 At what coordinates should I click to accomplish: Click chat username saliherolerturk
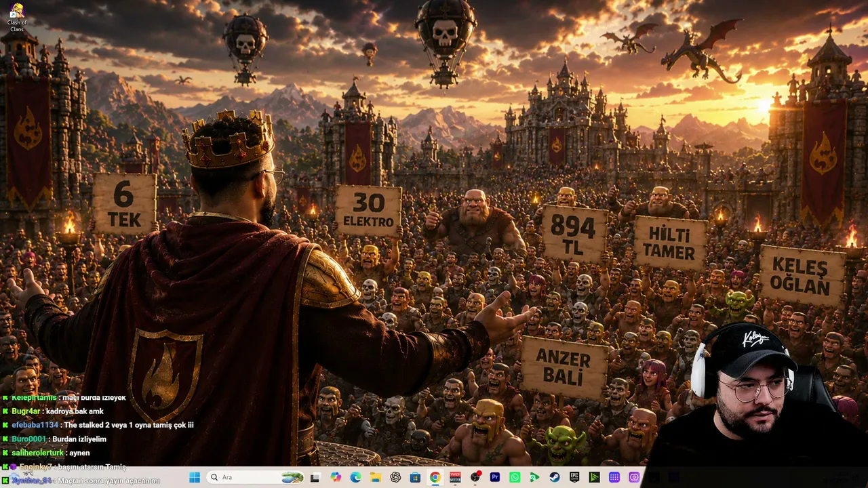click(x=38, y=453)
